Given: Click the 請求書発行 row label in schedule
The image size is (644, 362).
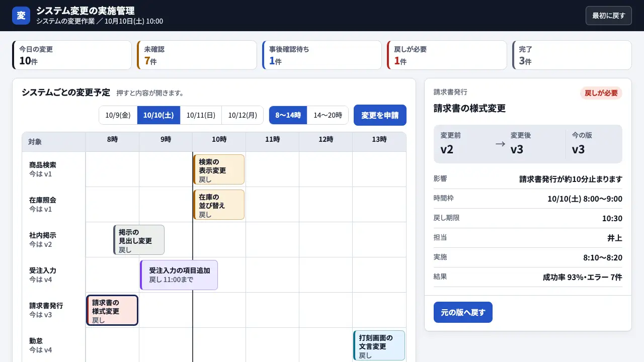Looking at the screenshot, I should (x=46, y=306).
